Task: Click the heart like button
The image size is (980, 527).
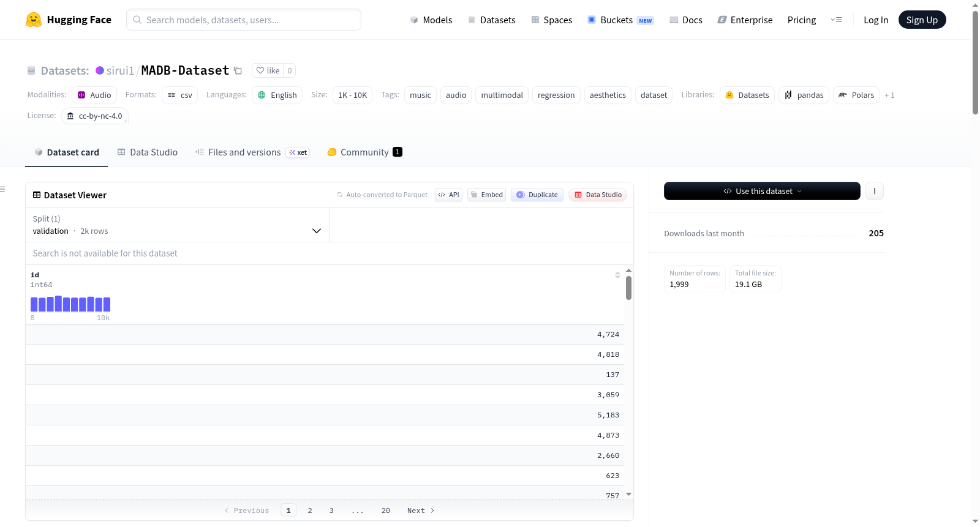Action: [268, 70]
